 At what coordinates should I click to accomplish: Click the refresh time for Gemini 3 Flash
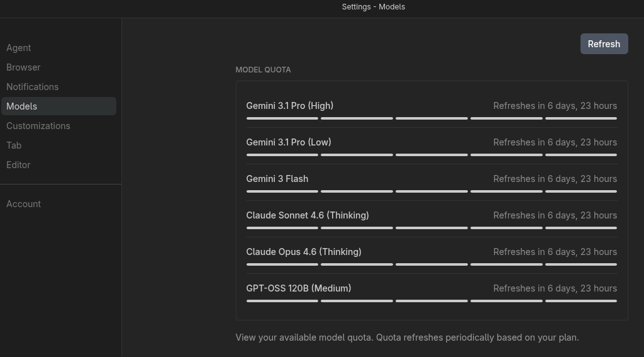pyautogui.click(x=555, y=179)
